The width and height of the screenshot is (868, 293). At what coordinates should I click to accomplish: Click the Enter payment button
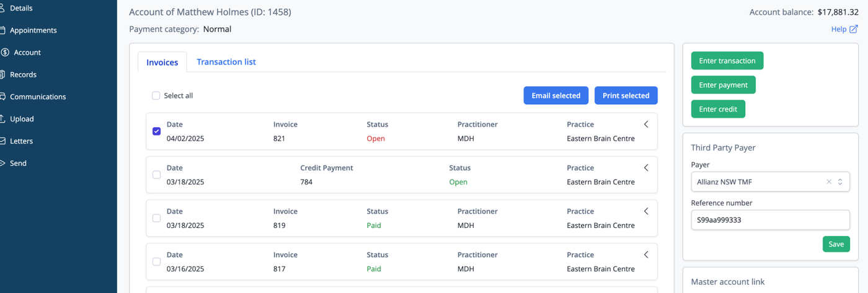tap(724, 85)
